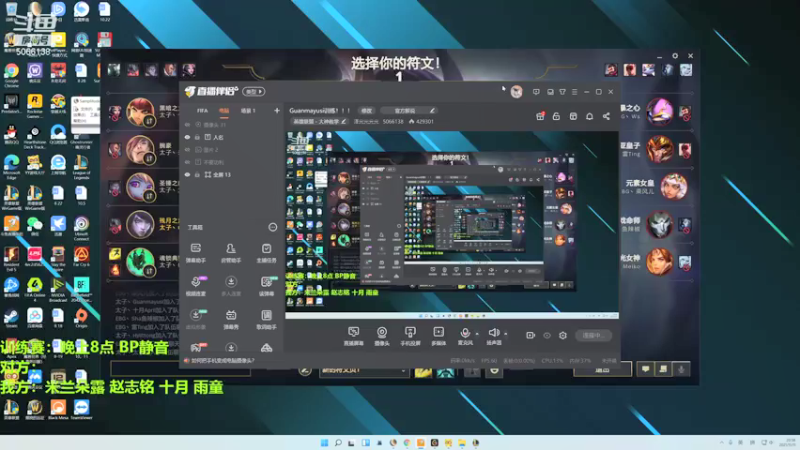Click the record video icon
800x450 pixels.
tap(530, 335)
